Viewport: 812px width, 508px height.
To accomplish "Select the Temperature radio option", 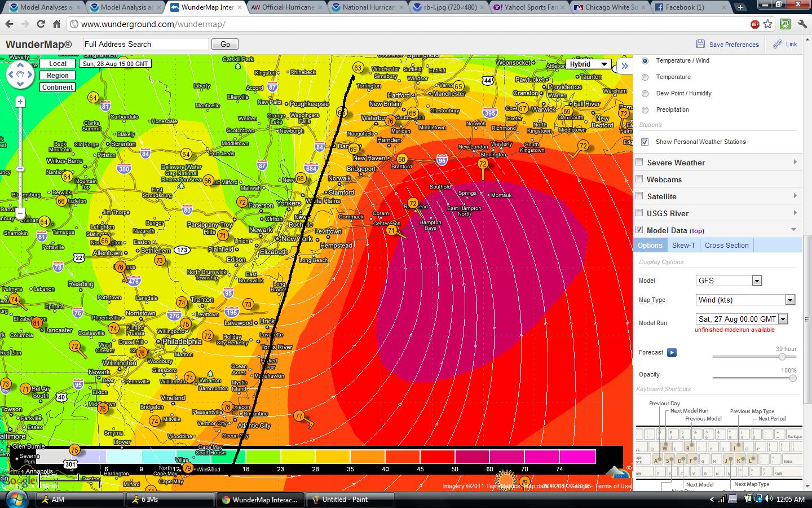I will 645,77.
